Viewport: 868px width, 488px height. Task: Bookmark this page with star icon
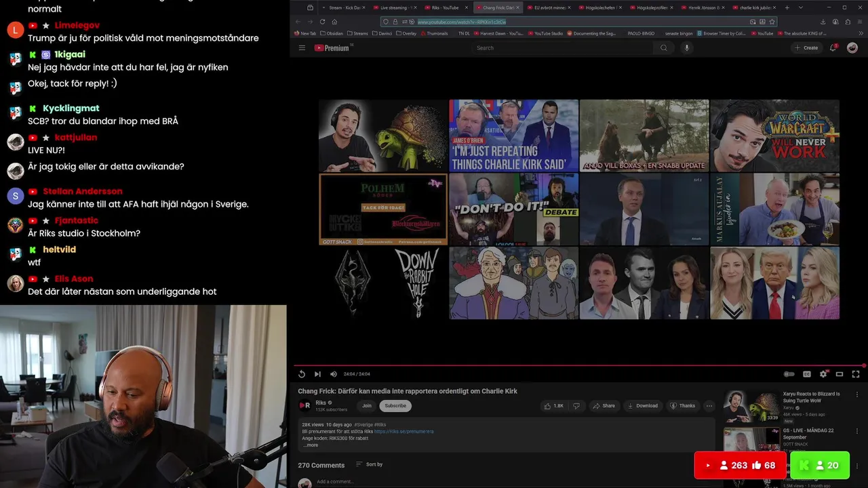(x=772, y=22)
